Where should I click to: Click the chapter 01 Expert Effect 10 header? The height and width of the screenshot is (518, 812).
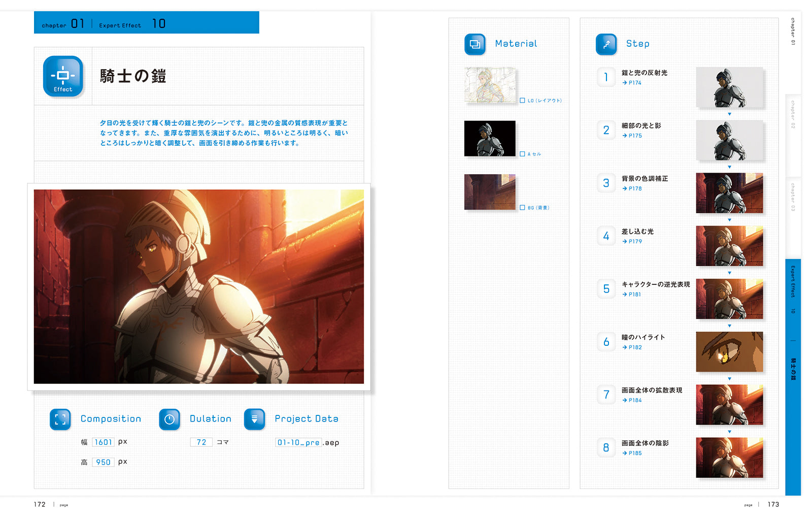[147, 22]
